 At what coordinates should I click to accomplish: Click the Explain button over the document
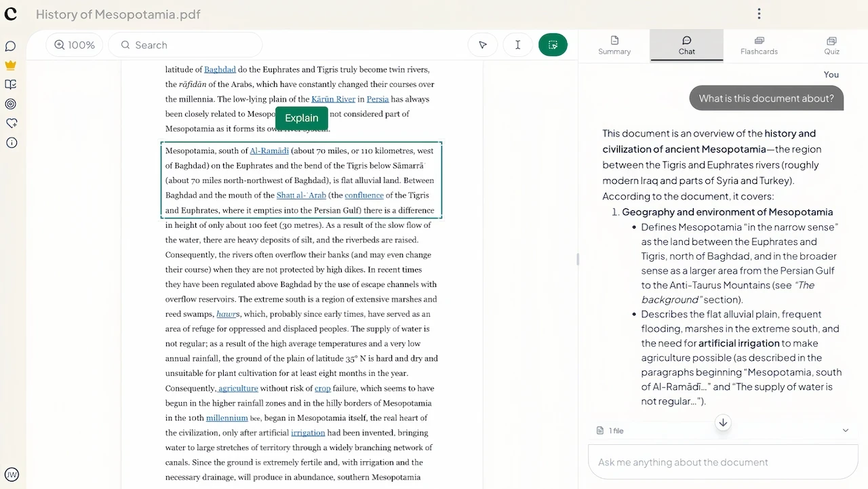[301, 117]
